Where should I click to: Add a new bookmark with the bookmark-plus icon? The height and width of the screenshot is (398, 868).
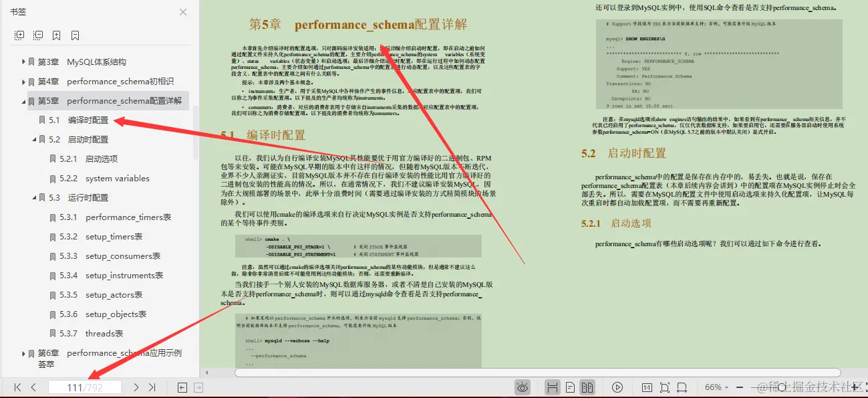[x=57, y=35]
